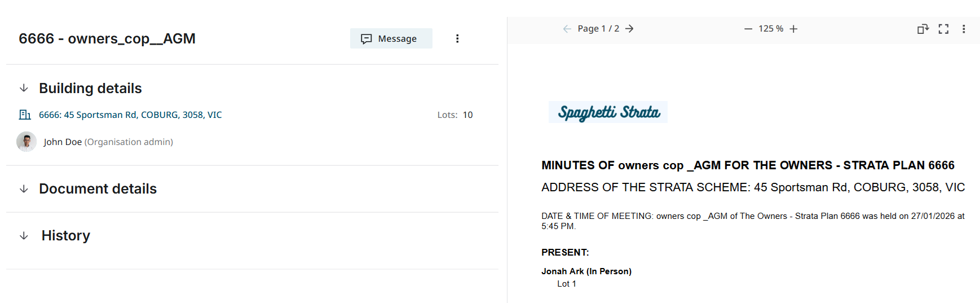
Task: Click the Page 1 / 2 indicator
Action: (x=598, y=29)
